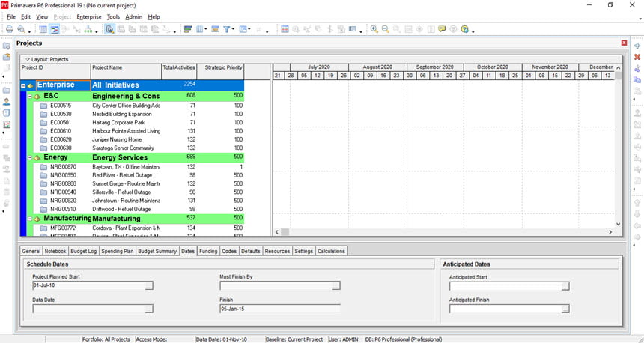Image resolution: width=644 pixels, height=343 pixels.
Task: Open the Data Date picker button
Action: click(x=149, y=309)
